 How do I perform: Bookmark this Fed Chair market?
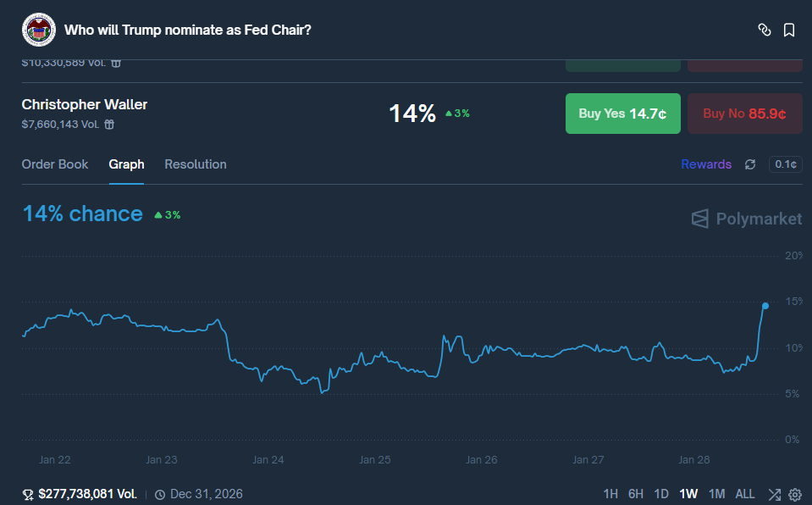click(789, 31)
